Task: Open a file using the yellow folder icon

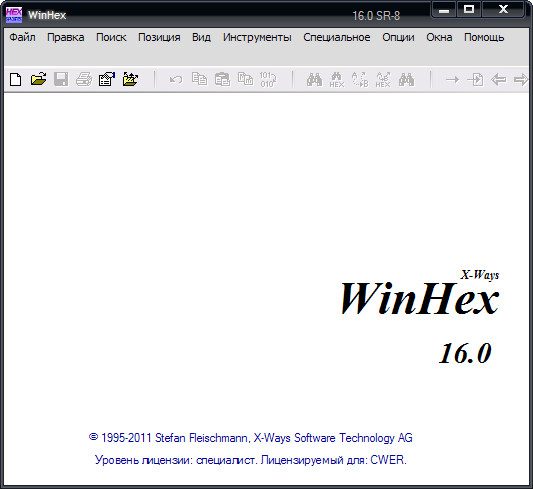Action: [x=38, y=80]
